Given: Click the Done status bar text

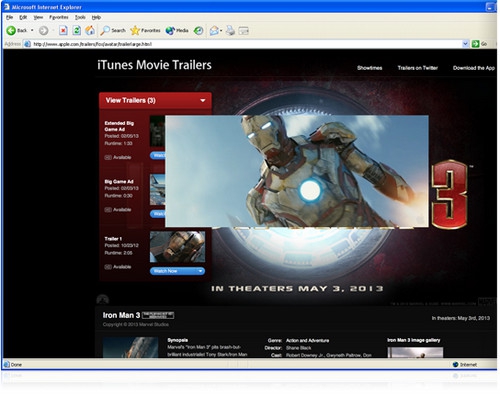Looking at the screenshot, I should (16, 365).
